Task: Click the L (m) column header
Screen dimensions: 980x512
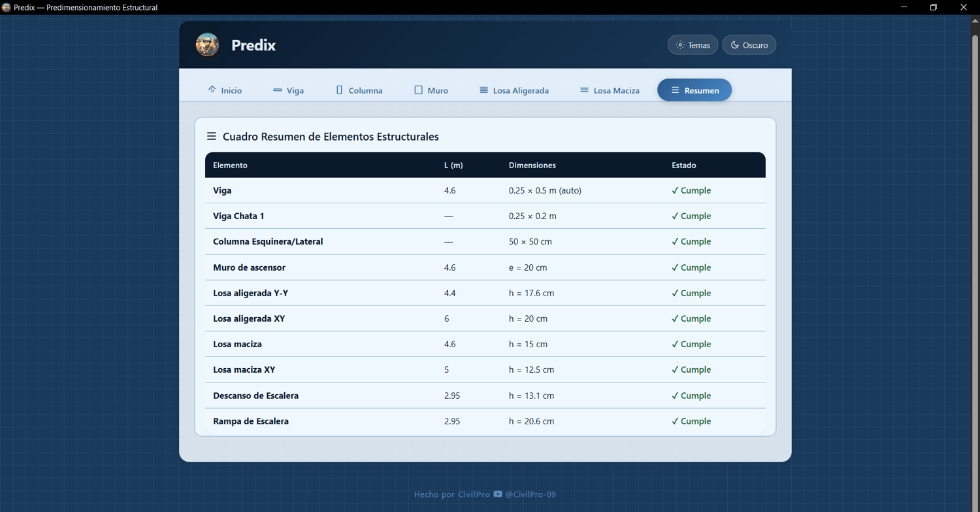Action: point(453,165)
